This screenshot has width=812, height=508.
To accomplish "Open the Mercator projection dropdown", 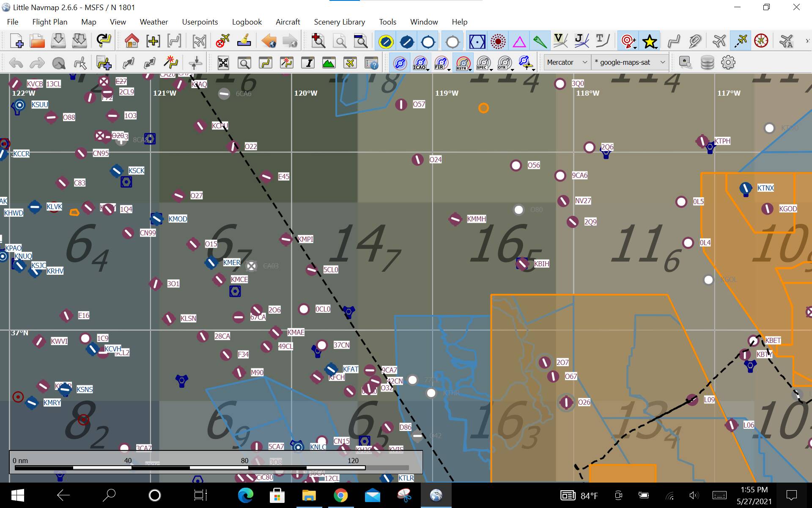I will point(566,62).
